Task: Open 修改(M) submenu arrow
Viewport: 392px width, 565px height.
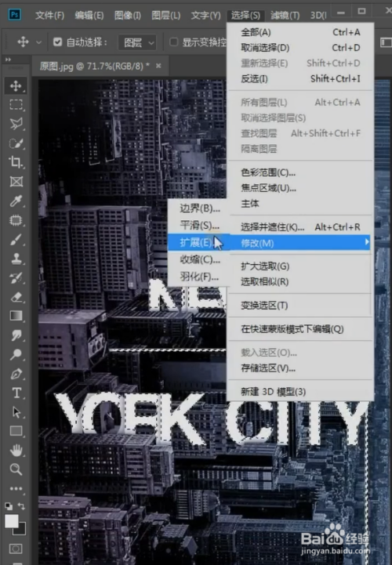Action: pyautogui.click(x=367, y=242)
